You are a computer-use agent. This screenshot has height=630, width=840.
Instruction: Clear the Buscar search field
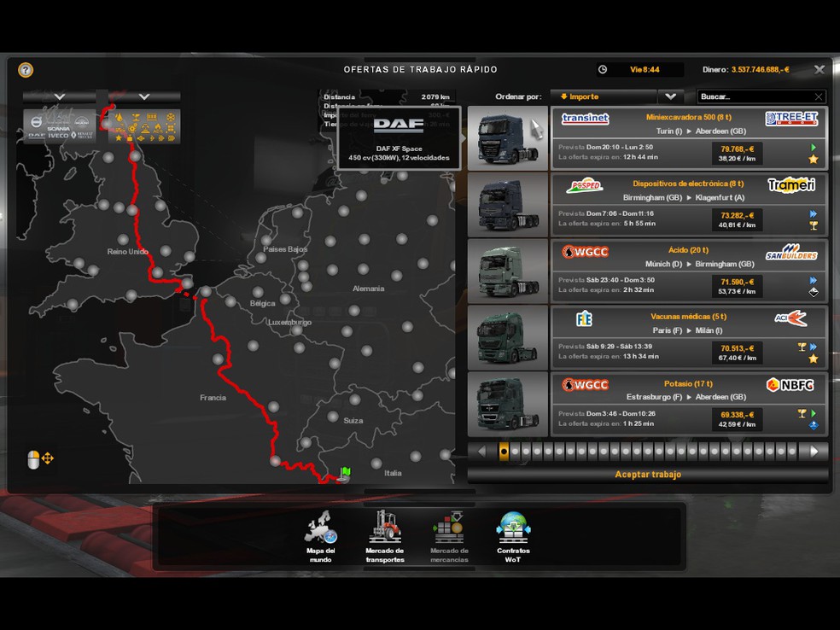pos(819,97)
